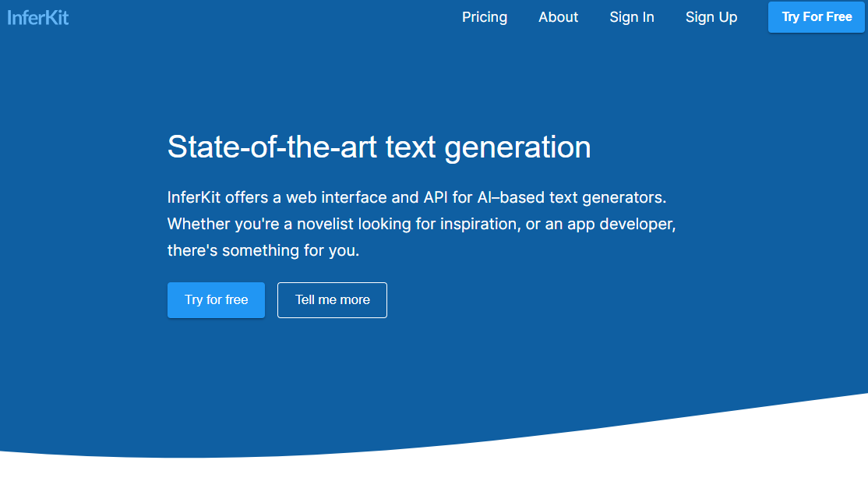This screenshot has height=485, width=868.
Task: Open the Sign Up page
Action: [x=711, y=17]
